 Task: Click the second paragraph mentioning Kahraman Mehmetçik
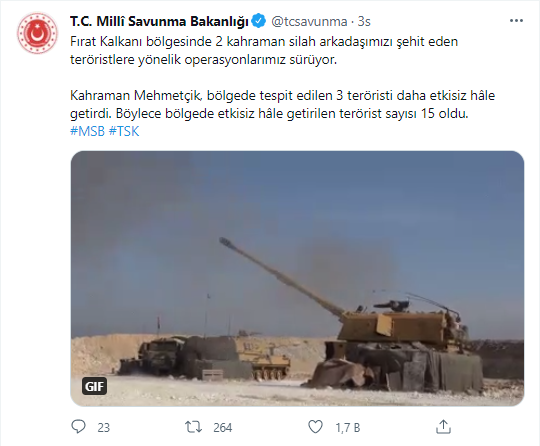(x=282, y=104)
